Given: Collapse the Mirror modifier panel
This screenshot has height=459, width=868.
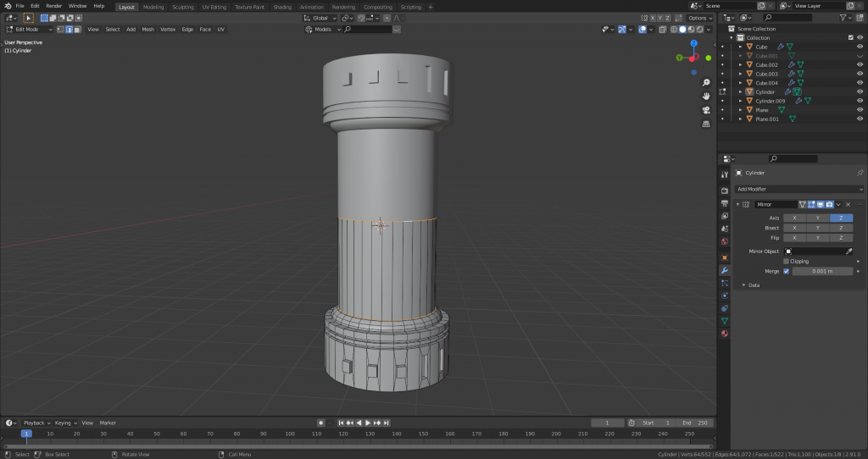Looking at the screenshot, I should (x=738, y=205).
